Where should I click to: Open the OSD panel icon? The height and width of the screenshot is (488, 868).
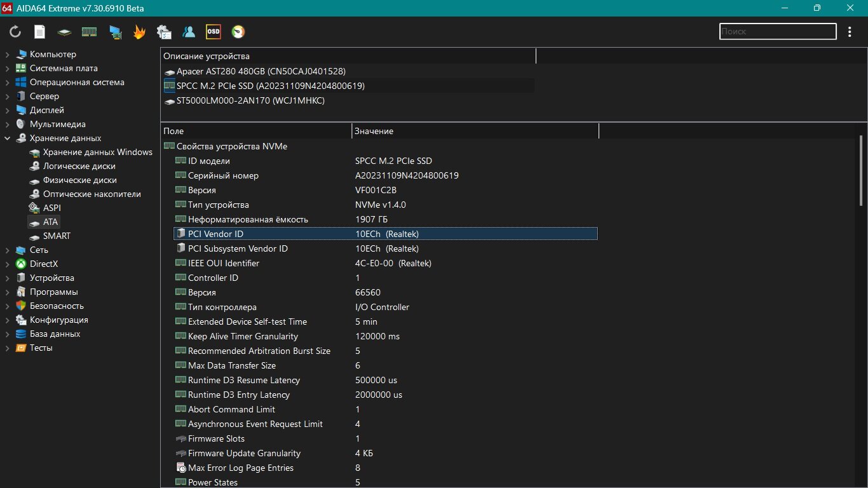point(214,32)
